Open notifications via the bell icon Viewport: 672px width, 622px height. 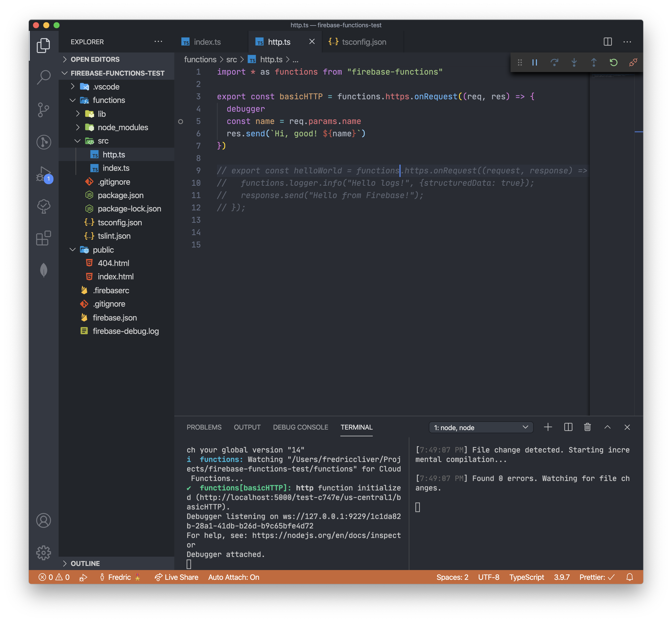coord(629,577)
